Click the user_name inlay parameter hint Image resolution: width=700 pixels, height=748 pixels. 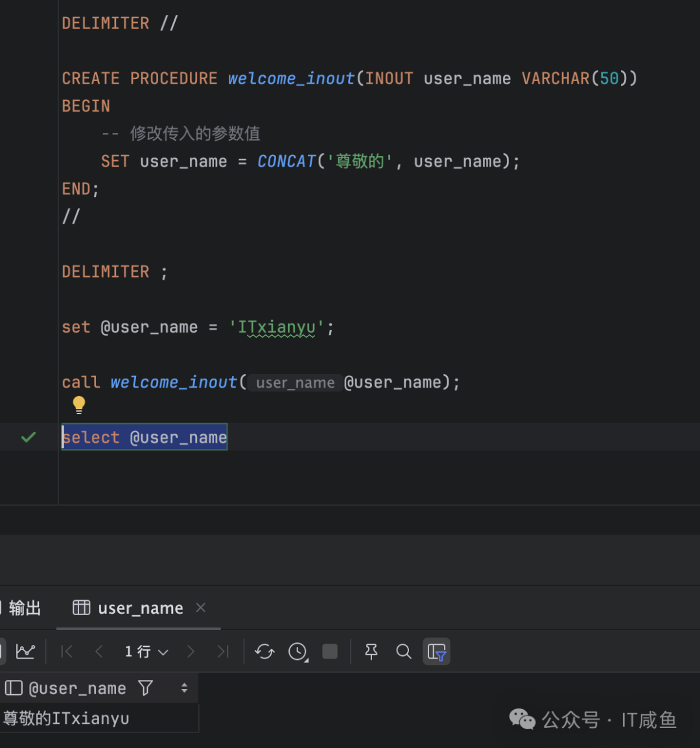click(x=296, y=382)
